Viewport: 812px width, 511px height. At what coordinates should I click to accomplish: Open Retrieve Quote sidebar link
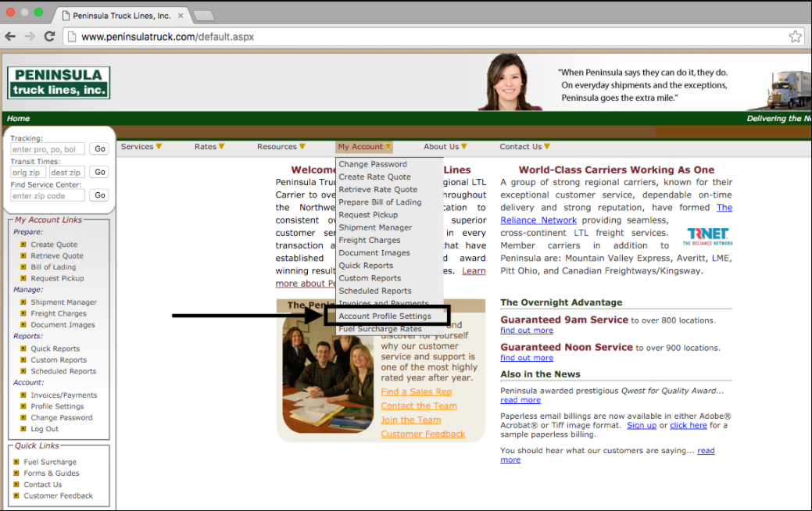point(57,256)
